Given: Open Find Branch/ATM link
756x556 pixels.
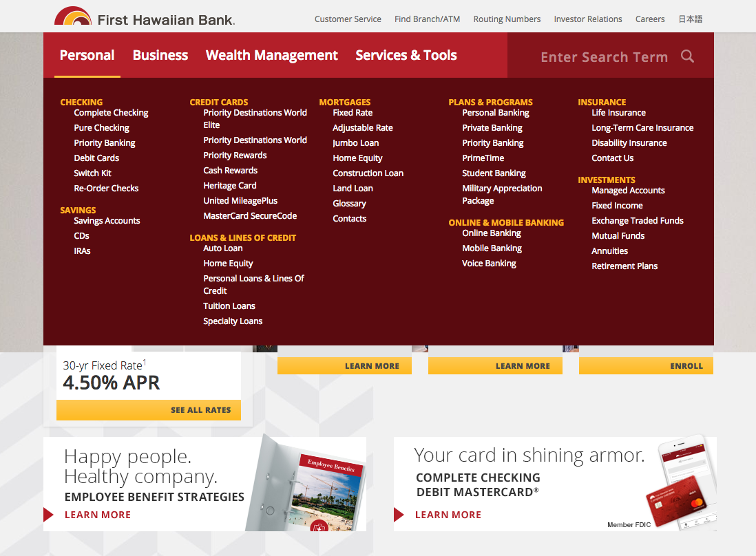Looking at the screenshot, I should 427,19.
